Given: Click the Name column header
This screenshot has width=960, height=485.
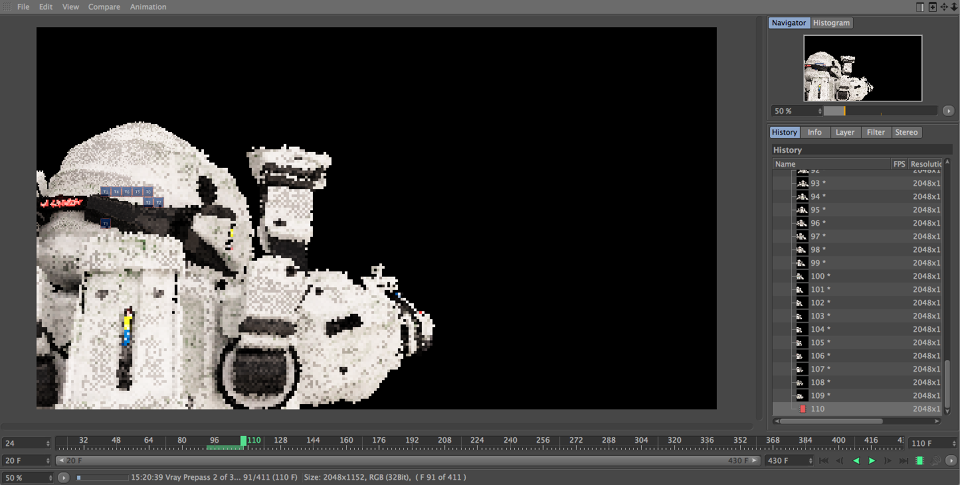Looking at the screenshot, I should (832, 164).
